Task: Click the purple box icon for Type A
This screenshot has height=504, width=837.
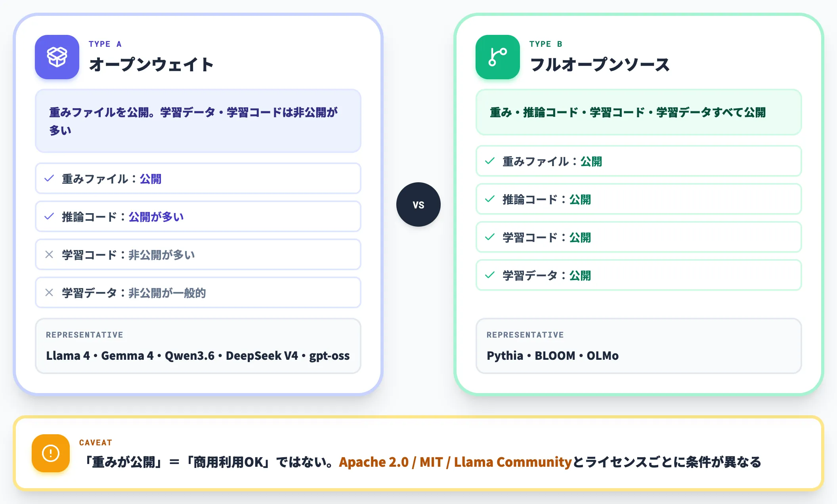Action: point(57,57)
